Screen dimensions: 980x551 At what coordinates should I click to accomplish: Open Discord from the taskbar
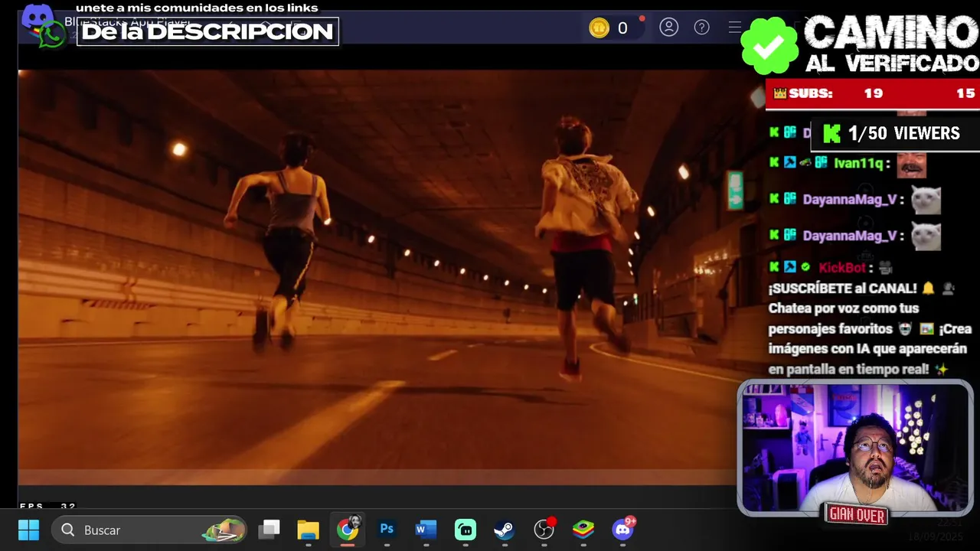coord(624,528)
